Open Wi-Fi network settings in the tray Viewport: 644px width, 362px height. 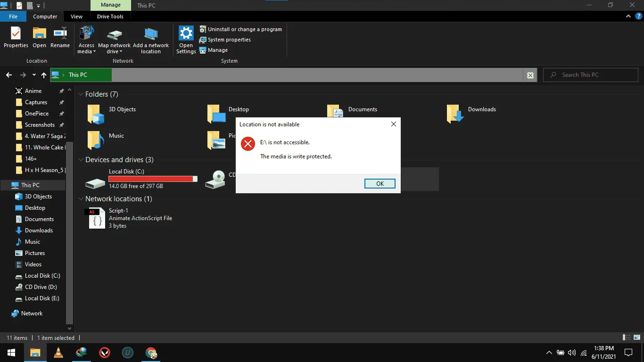pos(584,353)
